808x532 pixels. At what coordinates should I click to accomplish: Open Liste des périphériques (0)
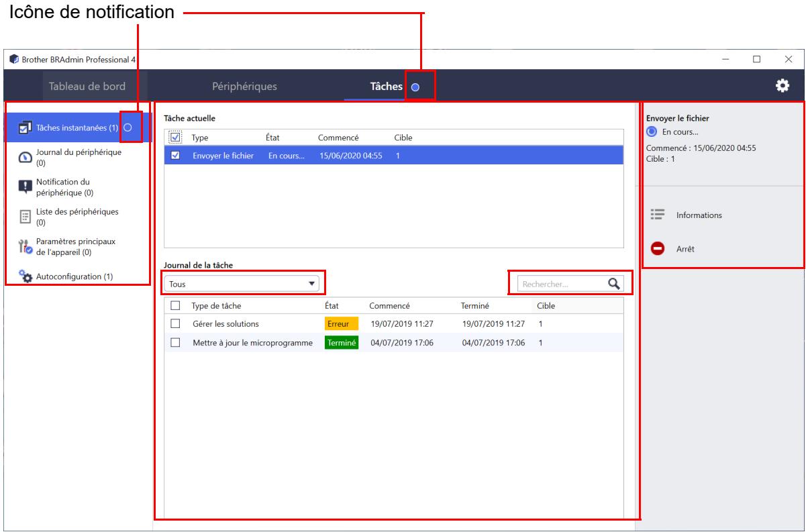pyautogui.click(x=77, y=217)
